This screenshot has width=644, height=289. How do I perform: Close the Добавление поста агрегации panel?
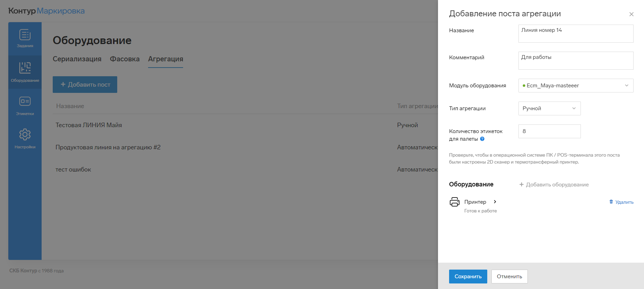point(631,14)
